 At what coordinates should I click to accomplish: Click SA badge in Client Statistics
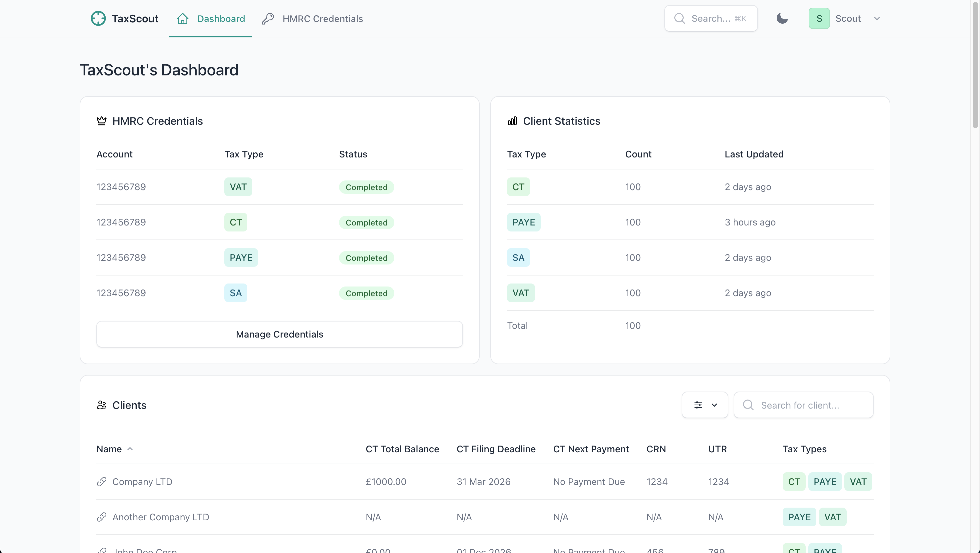(518, 258)
